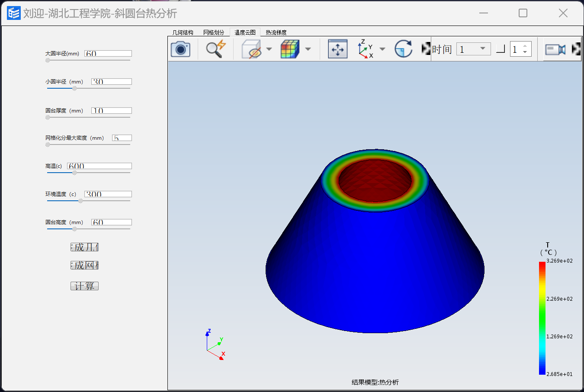
Task: Click the 大圆半径 input field
Action: coord(108,53)
